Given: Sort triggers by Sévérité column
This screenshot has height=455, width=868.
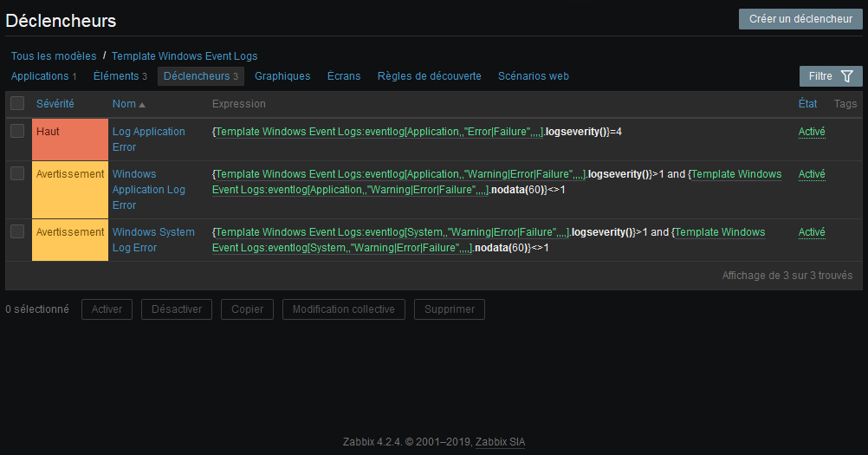Looking at the screenshot, I should tap(55, 103).
